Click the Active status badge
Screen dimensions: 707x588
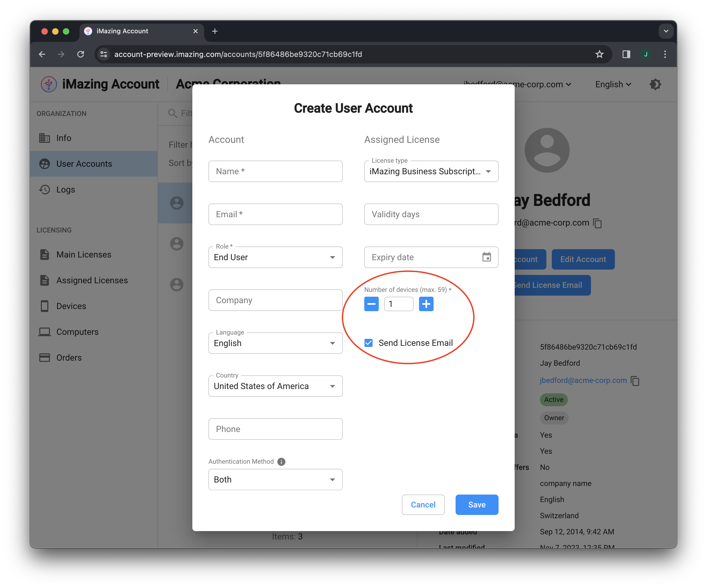(554, 400)
